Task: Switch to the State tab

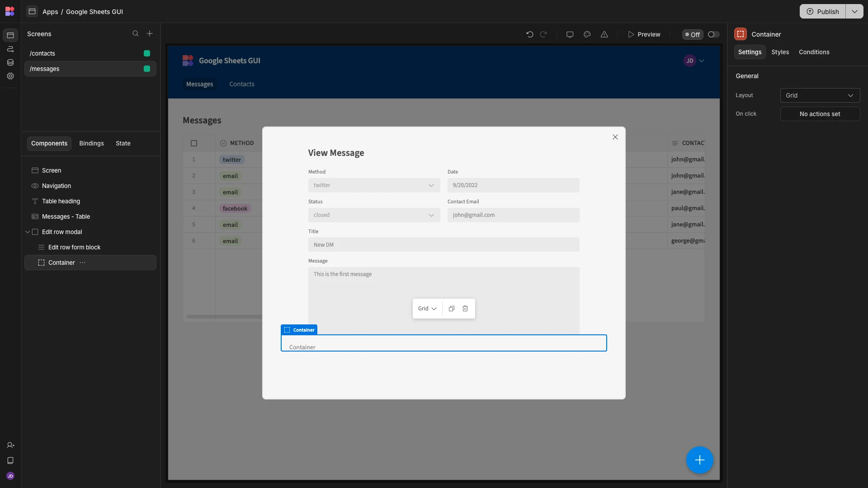Action: (x=123, y=143)
